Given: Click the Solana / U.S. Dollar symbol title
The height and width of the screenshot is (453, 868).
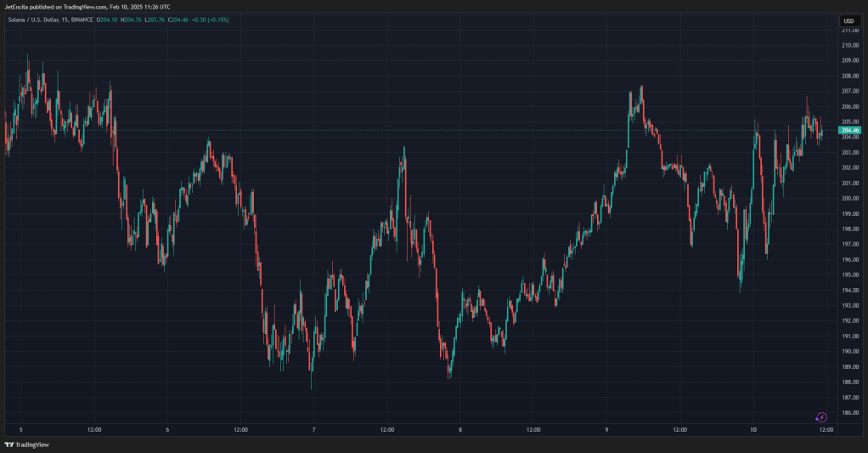Looking at the screenshot, I should pos(33,20).
